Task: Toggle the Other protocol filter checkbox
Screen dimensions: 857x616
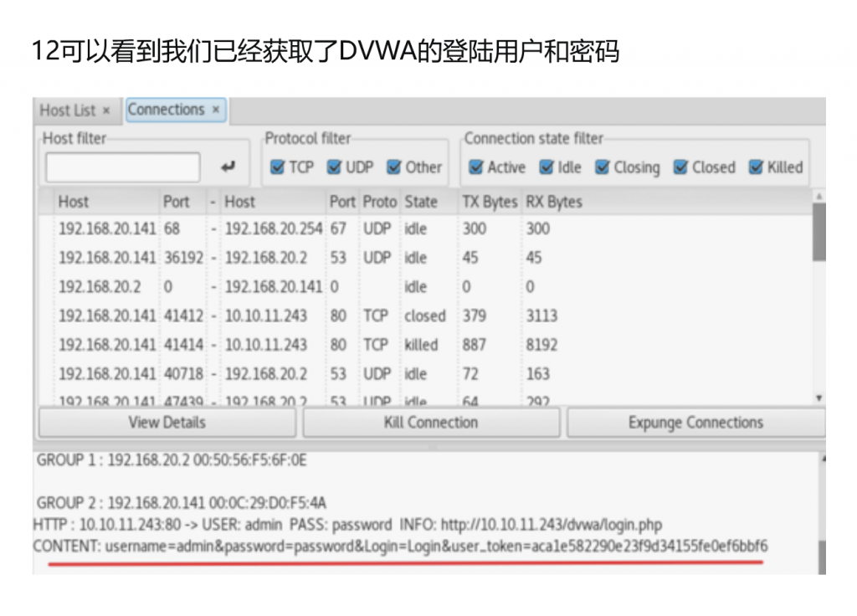Action: [x=393, y=167]
